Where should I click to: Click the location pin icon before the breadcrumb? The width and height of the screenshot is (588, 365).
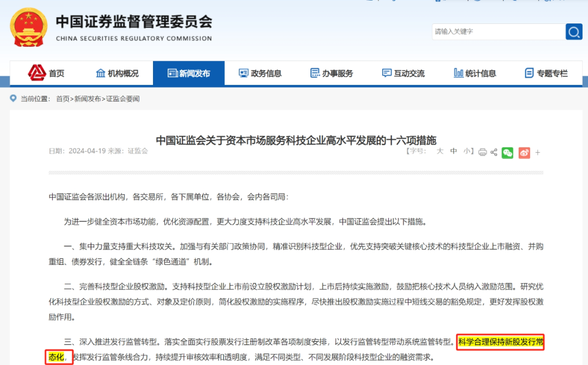pos(13,98)
